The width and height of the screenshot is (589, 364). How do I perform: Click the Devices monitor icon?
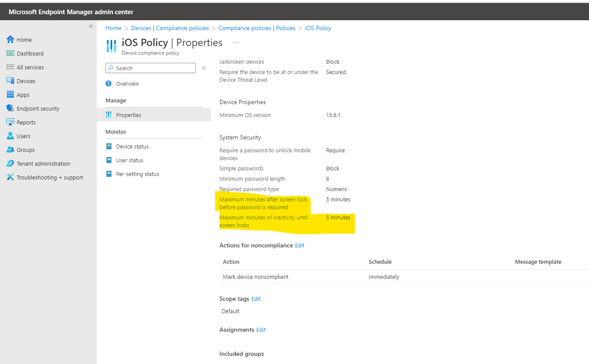[x=10, y=81]
